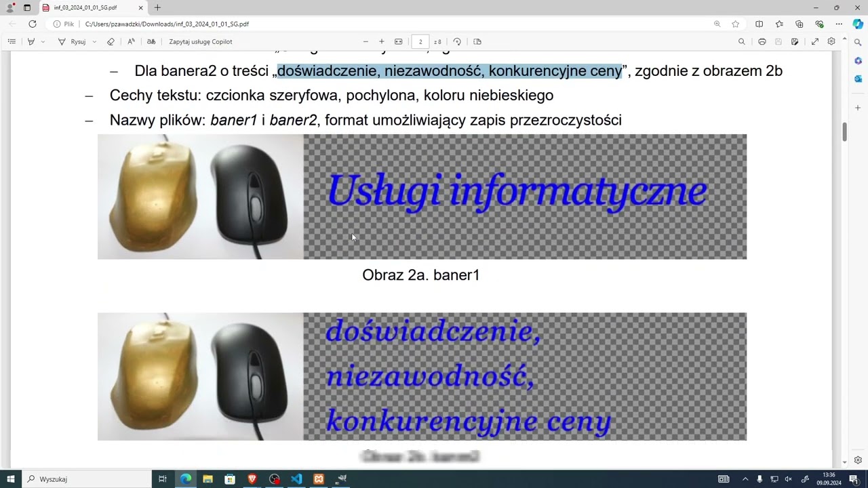Click line starting Cechy tekstu
Viewport: 868px width, 488px height.
[x=332, y=96]
